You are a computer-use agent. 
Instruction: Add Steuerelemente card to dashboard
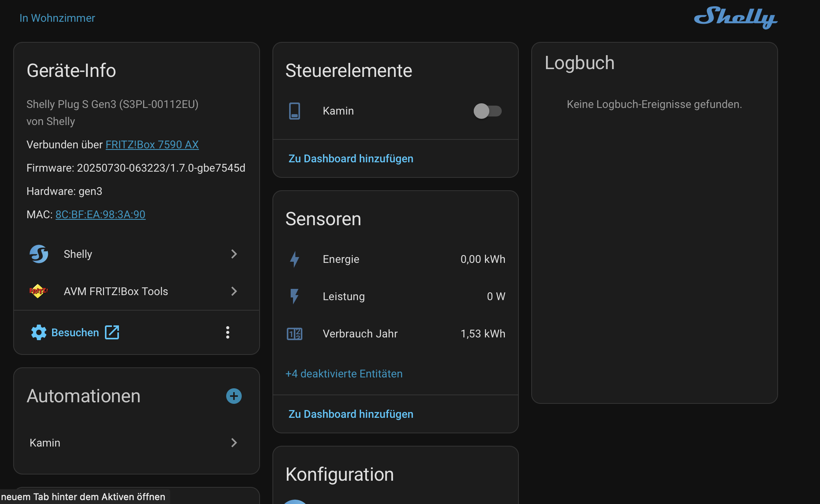[351, 158]
